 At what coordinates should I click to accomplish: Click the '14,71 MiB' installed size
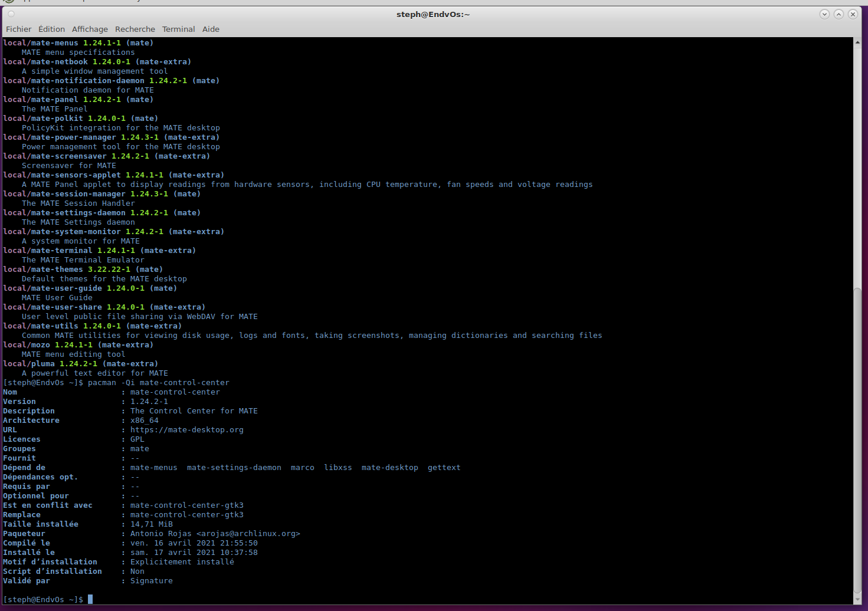(152, 524)
